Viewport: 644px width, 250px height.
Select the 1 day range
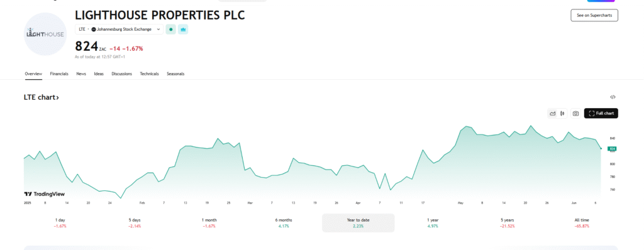coord(60,223)
